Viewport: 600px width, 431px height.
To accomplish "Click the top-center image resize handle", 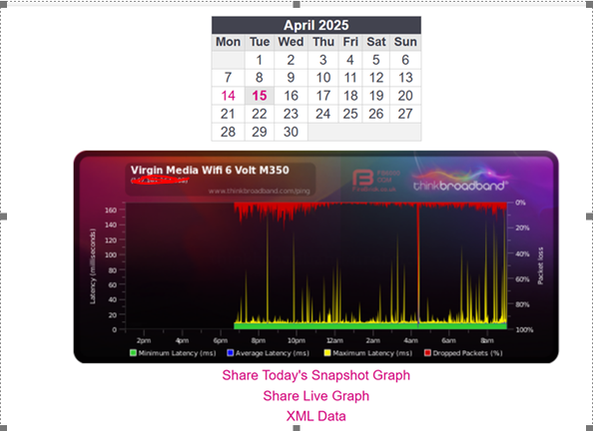I will pos(296,5).
